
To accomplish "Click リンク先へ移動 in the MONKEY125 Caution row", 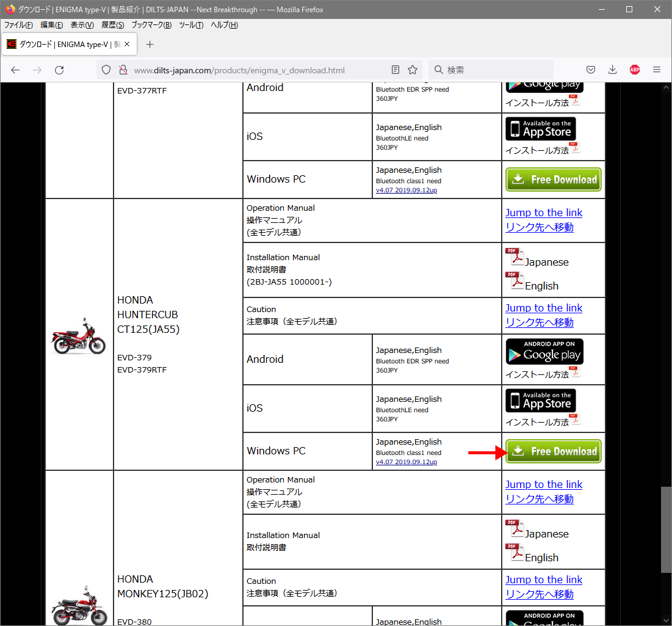I will click(x=539, y=594).
